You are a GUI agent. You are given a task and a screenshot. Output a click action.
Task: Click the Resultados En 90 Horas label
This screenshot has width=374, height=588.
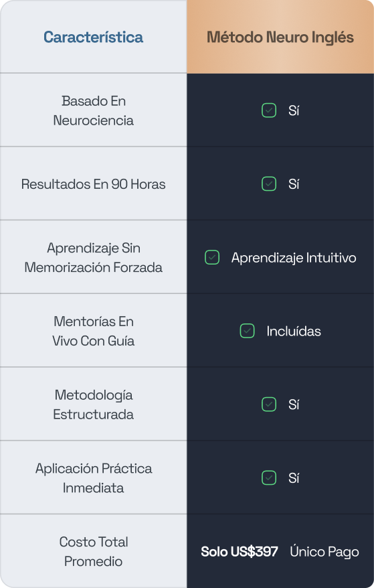click(x=93, y=184)
